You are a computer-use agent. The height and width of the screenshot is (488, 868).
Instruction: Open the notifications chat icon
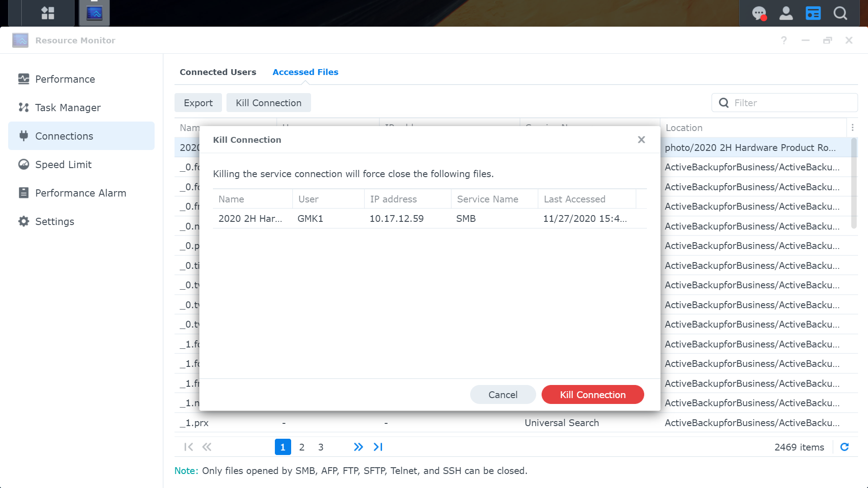pyautogui.click(x=759, y=13)
